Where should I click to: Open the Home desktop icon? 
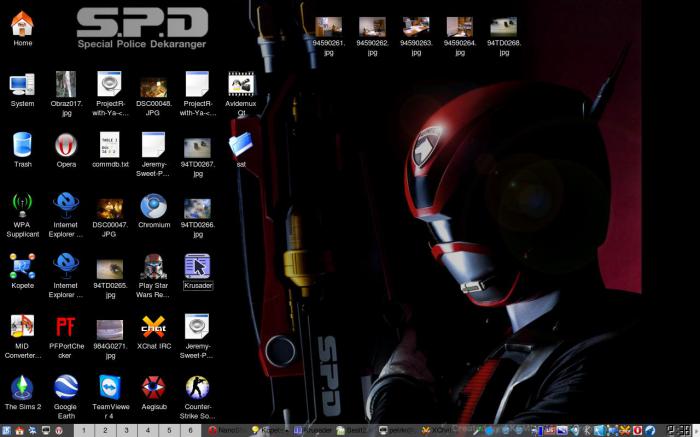22,29
